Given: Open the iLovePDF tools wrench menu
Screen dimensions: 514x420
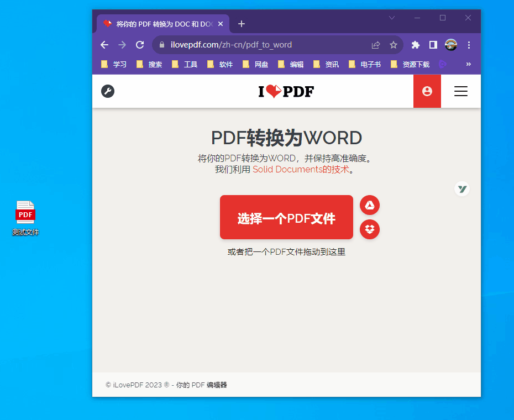Looking at the screenshot, I should 108,91.
